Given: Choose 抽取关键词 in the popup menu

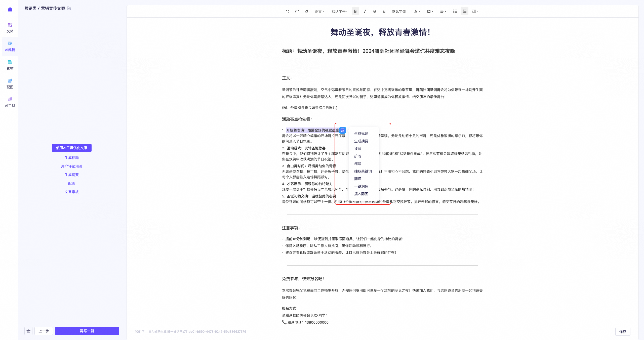Looking at the screenshot, I should click(363, 171).
